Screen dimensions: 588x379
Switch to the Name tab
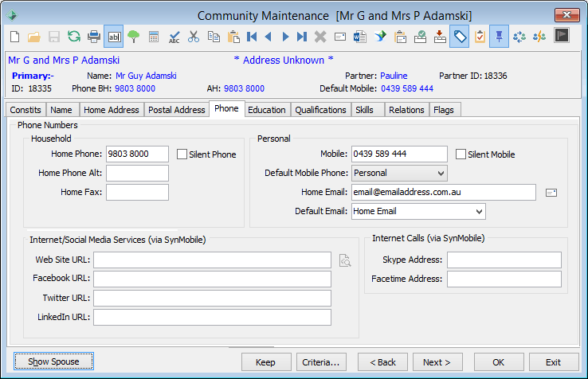click(61, 110)
